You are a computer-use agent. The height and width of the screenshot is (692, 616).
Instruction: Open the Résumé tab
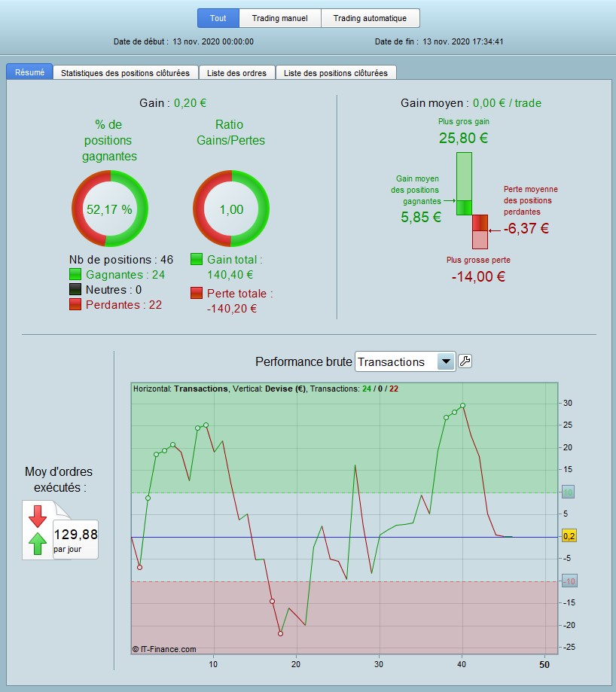pyautogui.click(x=29, y=72)
